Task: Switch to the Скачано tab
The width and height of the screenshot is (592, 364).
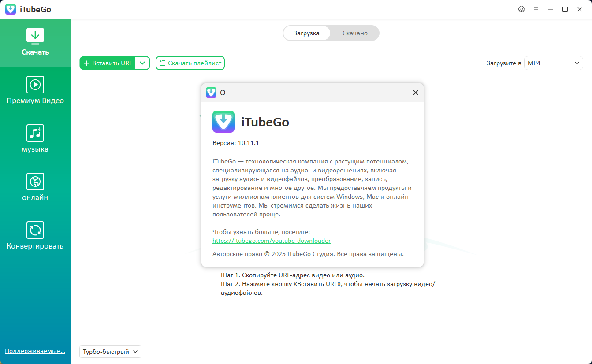Action: click(x=355, y=33)
